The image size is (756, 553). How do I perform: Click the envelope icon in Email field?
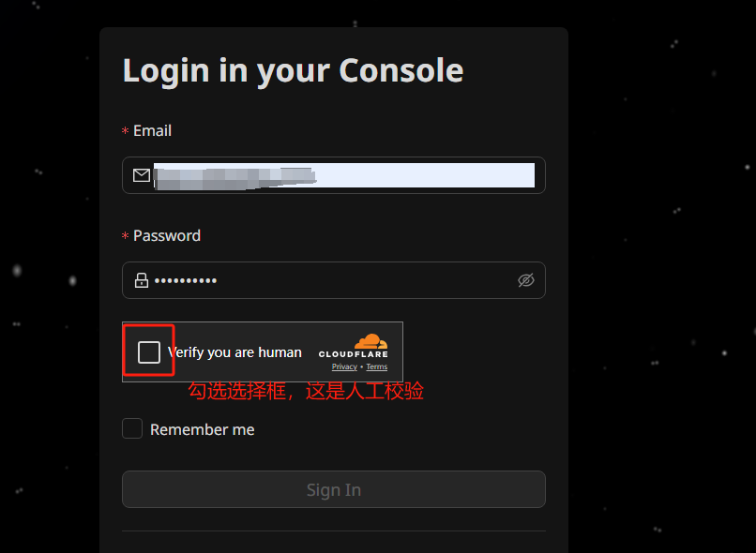tap(142, 175)
